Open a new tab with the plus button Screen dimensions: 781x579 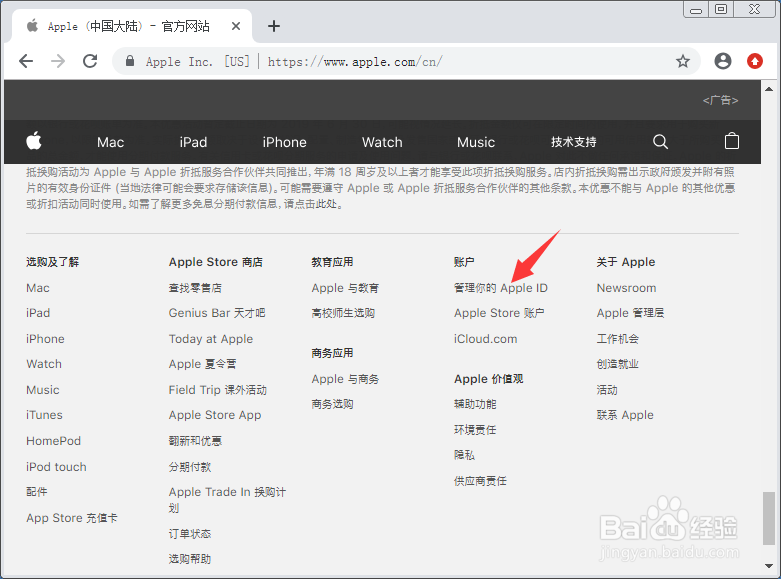coord(274,26)
